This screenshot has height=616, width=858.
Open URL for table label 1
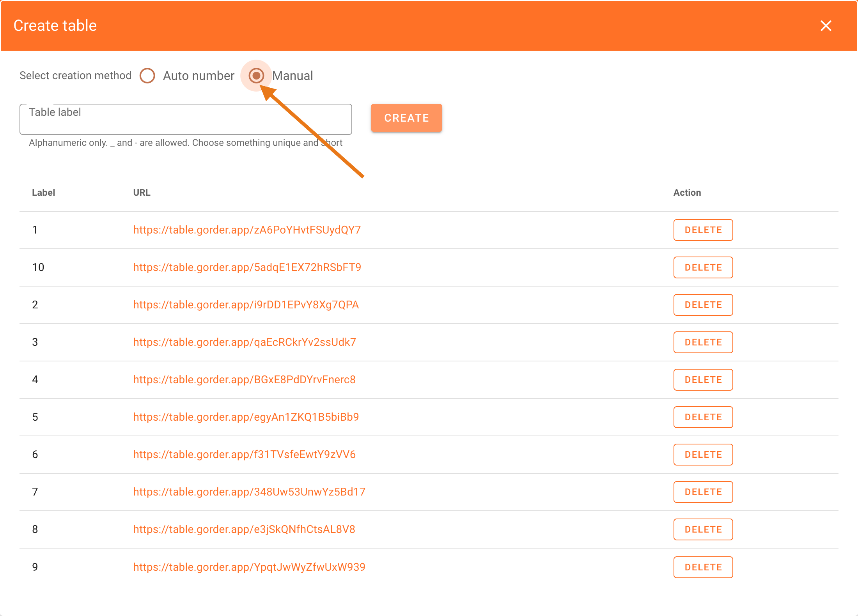(247, 230)
